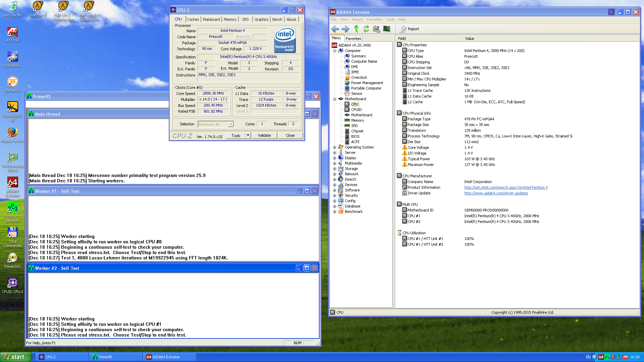Open the Intel ARK product information link

coord(505,187)
